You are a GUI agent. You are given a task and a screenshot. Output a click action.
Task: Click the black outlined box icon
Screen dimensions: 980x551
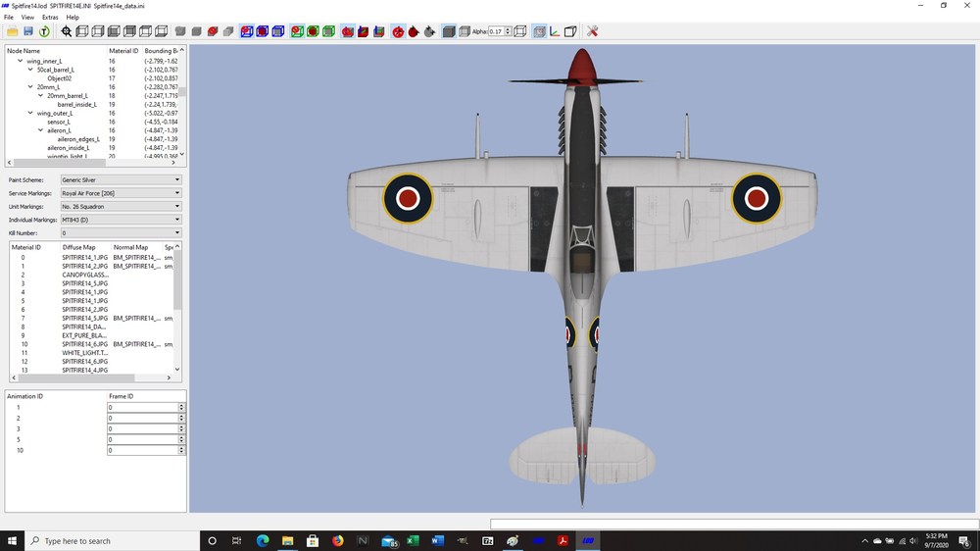(x=570, y=31)
